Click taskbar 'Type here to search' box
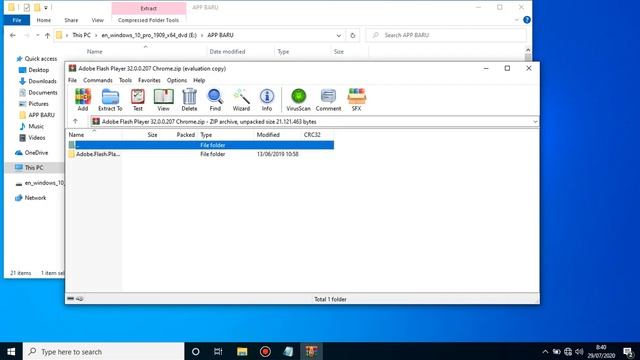Screen dimensions: 640x360 point(104,351)
